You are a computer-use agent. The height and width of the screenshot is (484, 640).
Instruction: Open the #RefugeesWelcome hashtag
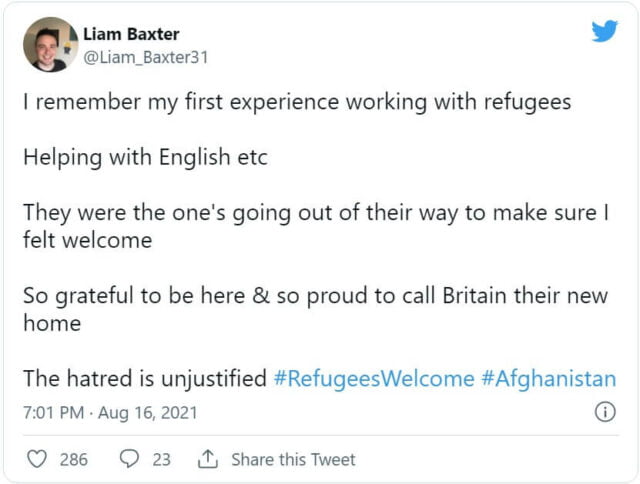(374, 379)
